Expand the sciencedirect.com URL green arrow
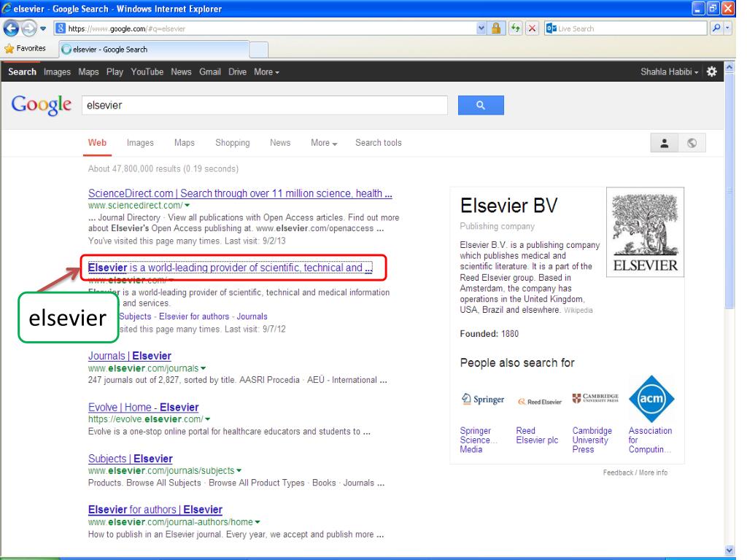 pos(187,205)
